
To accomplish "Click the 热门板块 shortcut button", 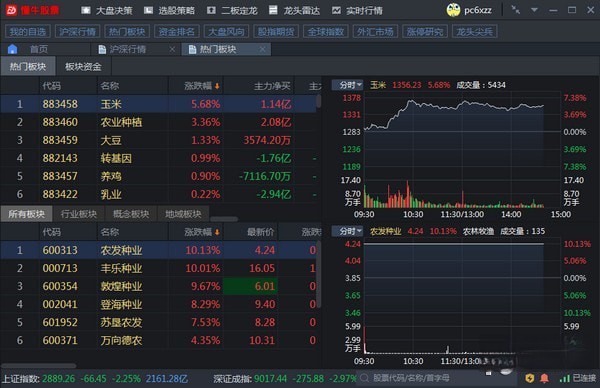I will [127, 31].
